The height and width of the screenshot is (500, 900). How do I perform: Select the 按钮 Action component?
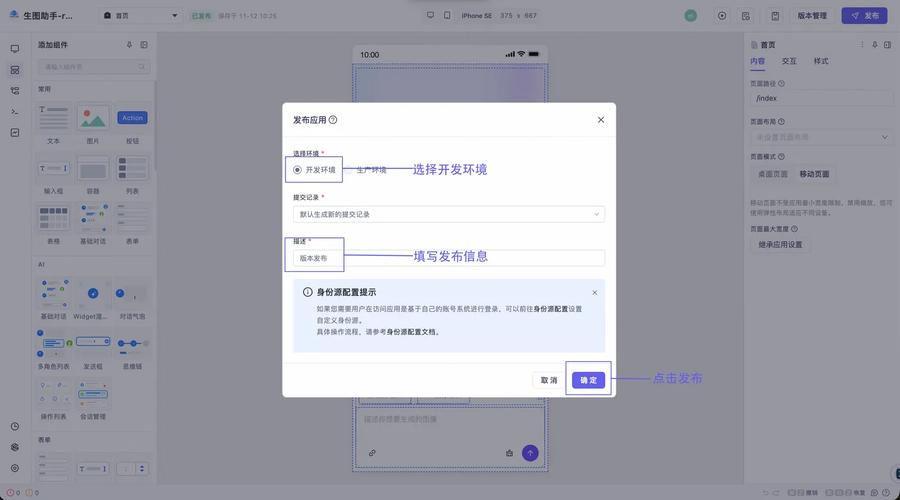click(133, 125)
